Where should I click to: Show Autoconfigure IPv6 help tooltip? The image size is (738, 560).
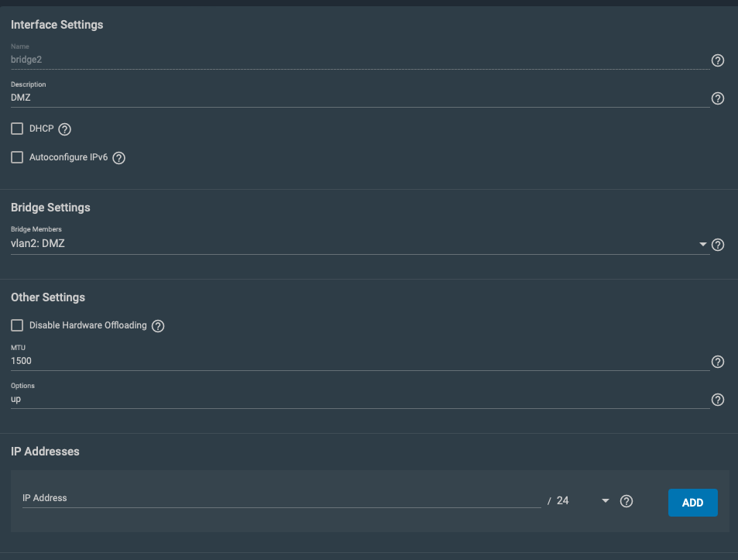119,158
